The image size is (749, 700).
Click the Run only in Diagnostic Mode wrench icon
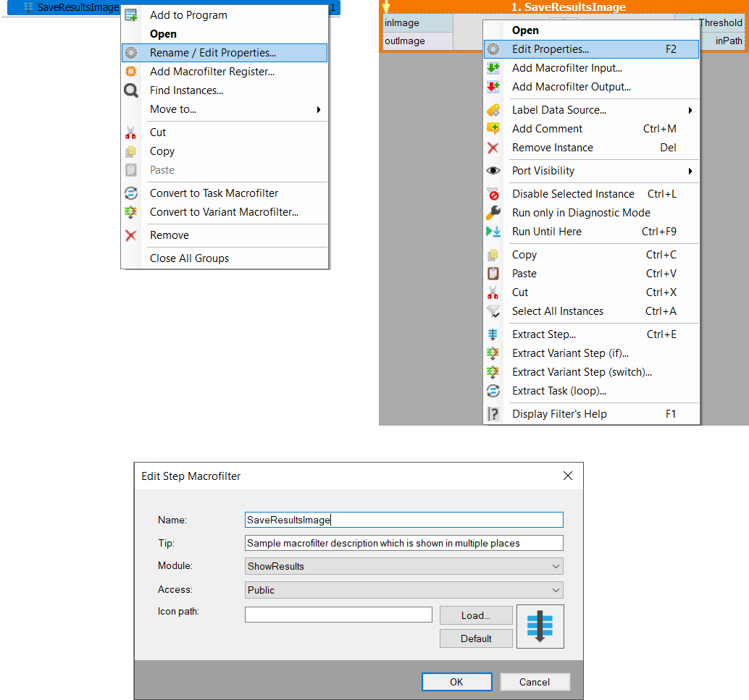pyautogui.click(x=493, y=213)
